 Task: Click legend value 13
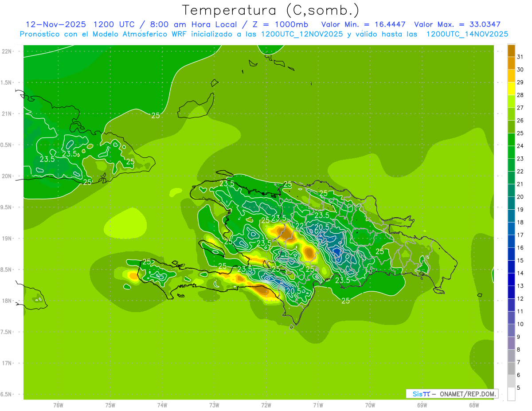(x=520, y=286)
